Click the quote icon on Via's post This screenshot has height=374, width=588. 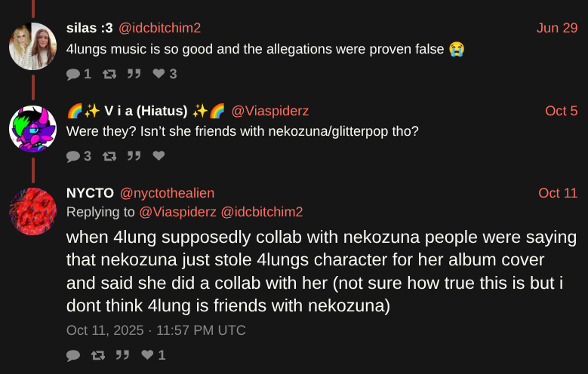pyautogui.click(x=135, y=157)
